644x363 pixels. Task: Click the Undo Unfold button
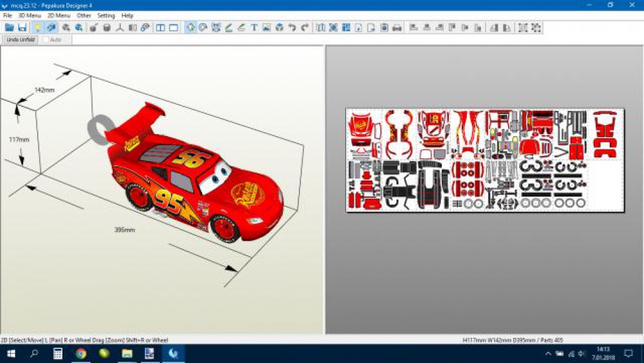point(21,39)
